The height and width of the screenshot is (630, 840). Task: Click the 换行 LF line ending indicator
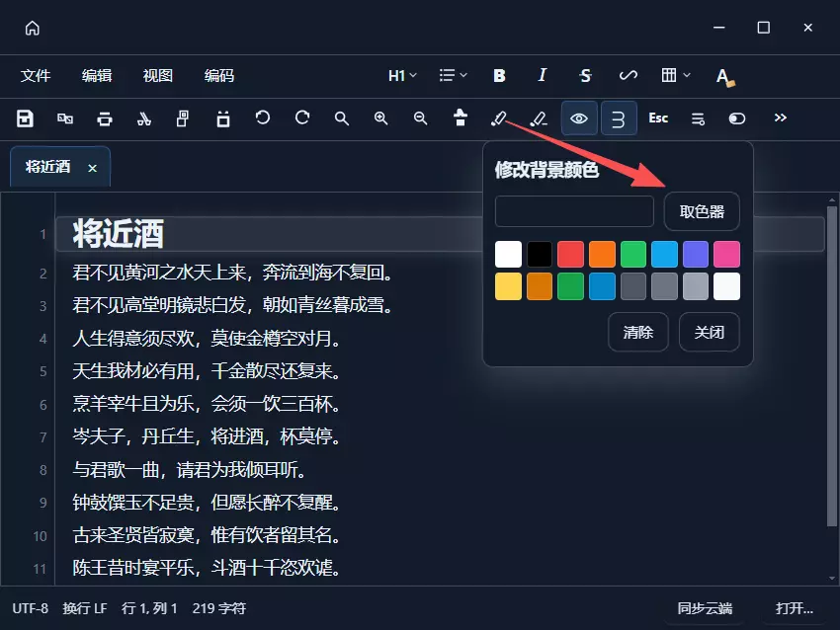coord(85,608)
